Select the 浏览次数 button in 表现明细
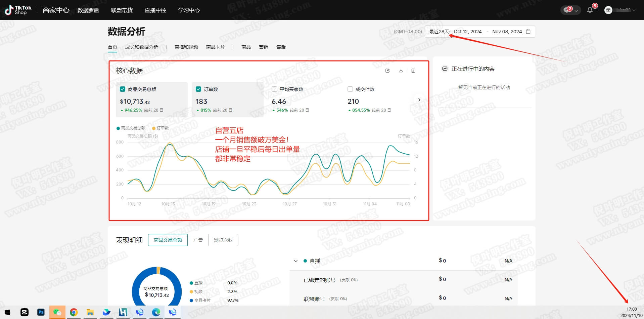 [x=223, y=240]
